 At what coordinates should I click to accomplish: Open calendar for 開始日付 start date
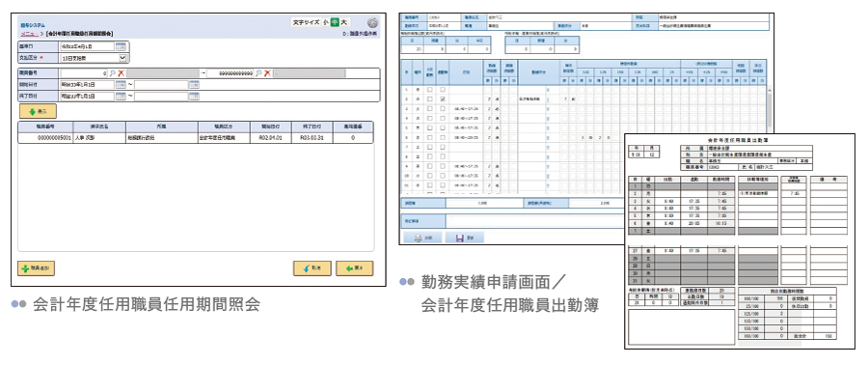tap(121, 85)
